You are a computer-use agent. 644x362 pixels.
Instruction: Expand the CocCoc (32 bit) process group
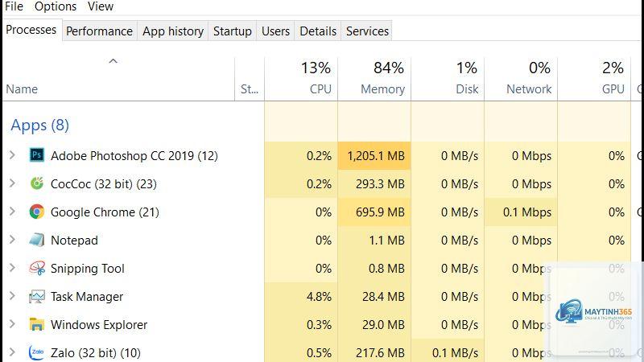[x=12, y=183]
